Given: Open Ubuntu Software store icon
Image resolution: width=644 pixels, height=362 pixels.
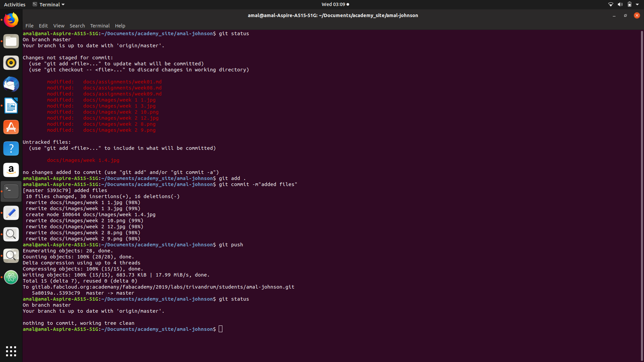Looking at the screenshot, I should 11,127.
